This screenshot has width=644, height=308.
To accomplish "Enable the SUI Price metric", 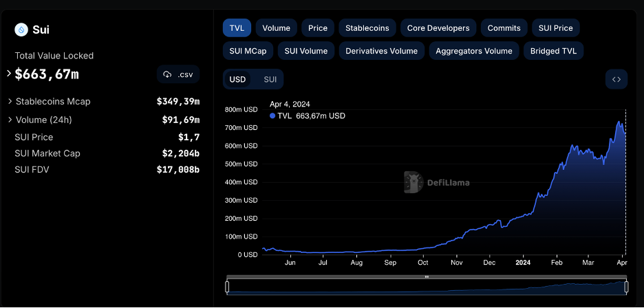I will [556, 28].
